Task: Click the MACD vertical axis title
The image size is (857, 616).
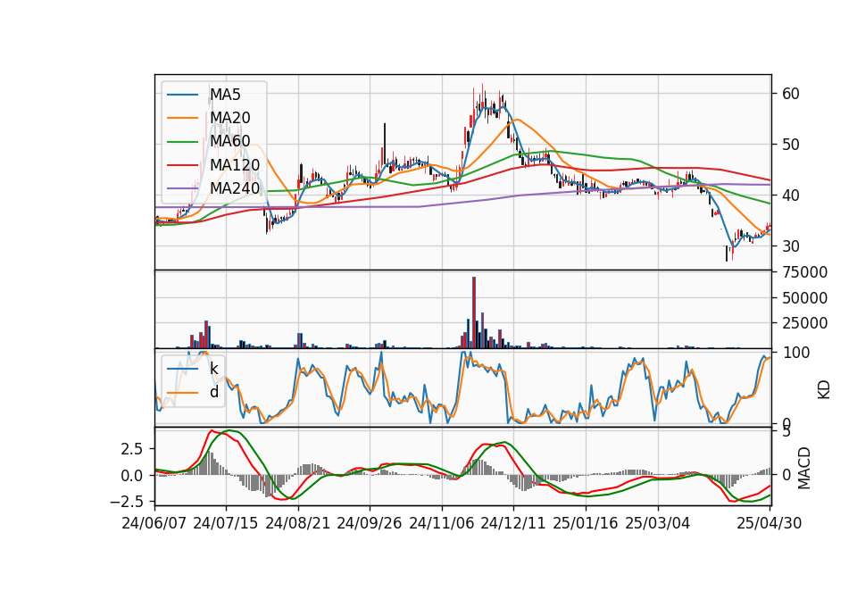Action: tap(804, 468)
